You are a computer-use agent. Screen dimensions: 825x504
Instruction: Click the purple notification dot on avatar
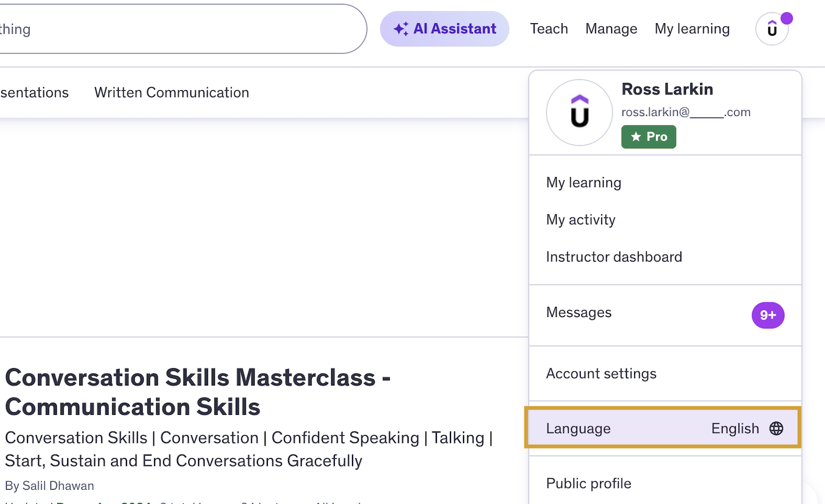click(787, 18)
